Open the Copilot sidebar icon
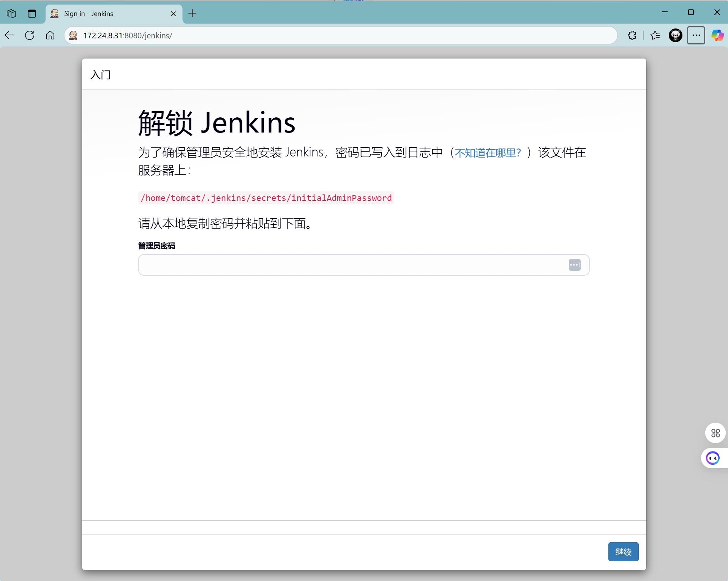The width and height of the screenshot is (728, 581). [x=717, y=35]
